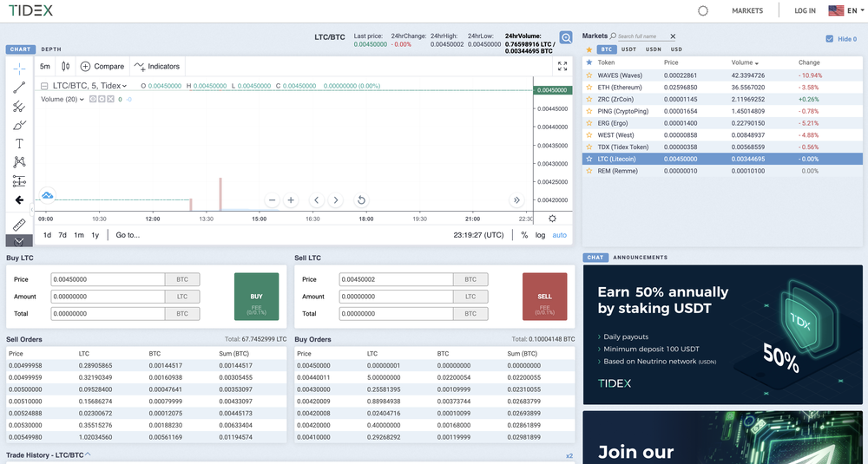Select the pitchfork drawing tool
This screenshot has height=464, width=868.
(19, 106)
